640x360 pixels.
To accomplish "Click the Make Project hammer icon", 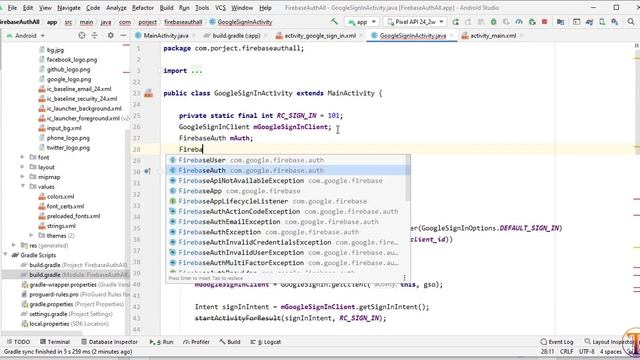I will [x=334, y=22].
